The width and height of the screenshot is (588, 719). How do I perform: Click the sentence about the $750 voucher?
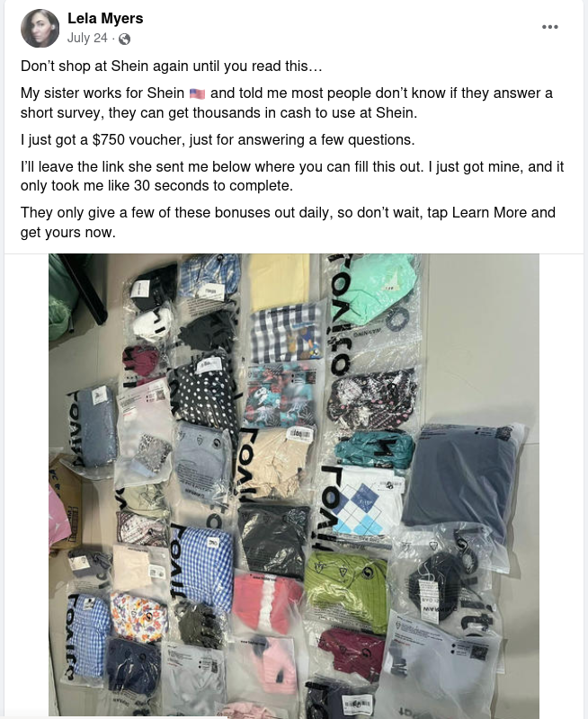[218, 139]
